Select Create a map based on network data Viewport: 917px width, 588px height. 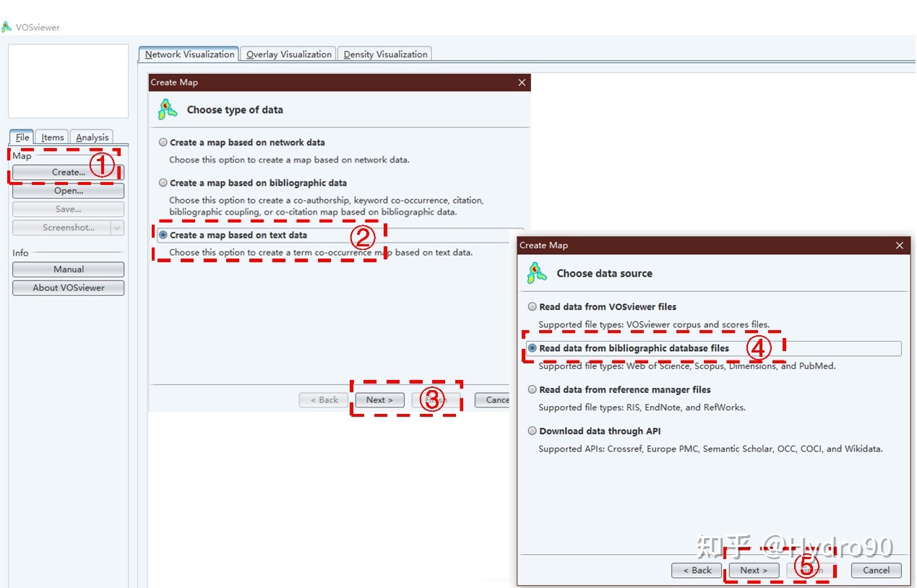[x=163, y=142]
